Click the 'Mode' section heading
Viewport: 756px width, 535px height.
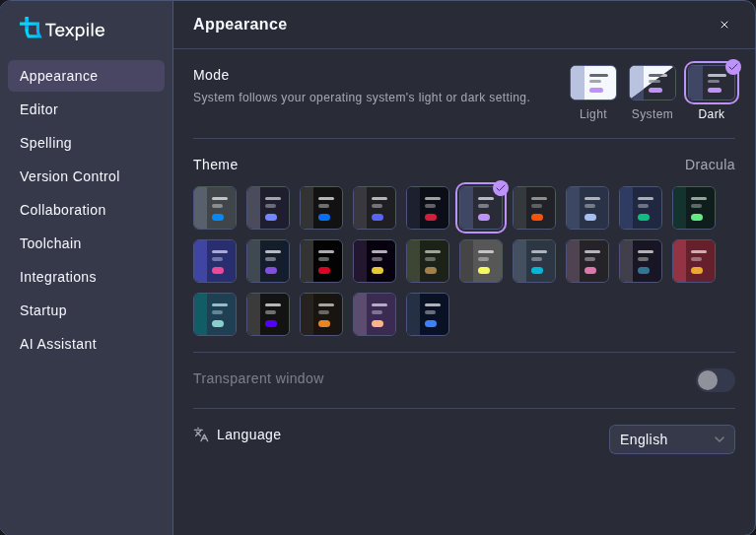tap(211, 75)
